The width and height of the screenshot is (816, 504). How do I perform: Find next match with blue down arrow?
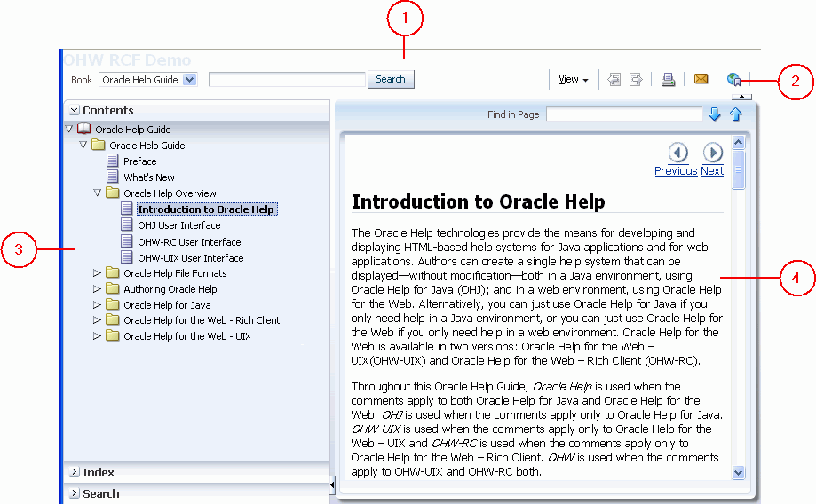714,114
